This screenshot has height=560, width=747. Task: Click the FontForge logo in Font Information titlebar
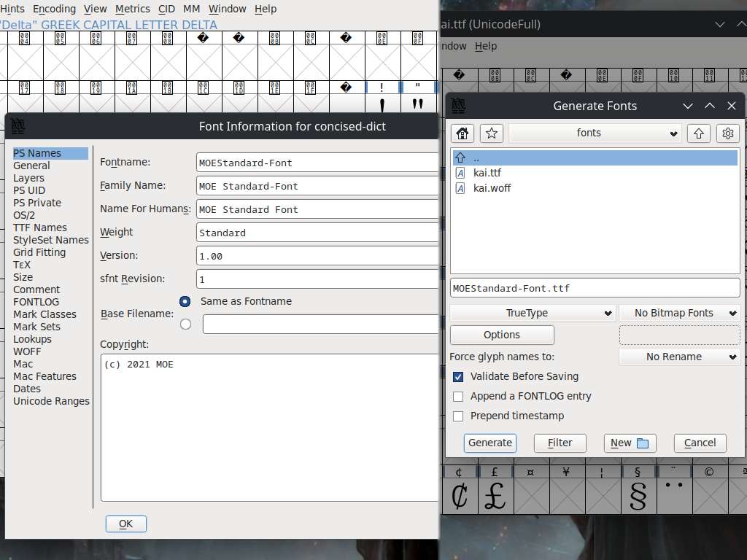click(18, 126)
